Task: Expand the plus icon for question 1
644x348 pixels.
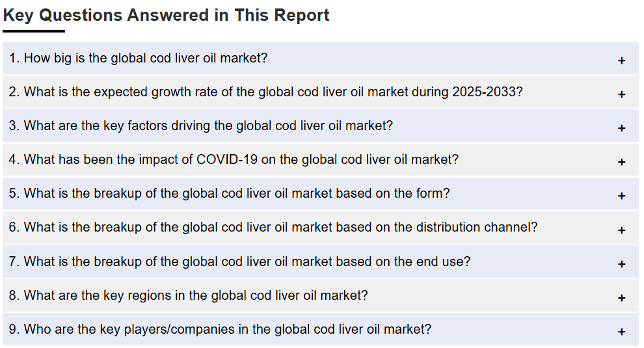Action: point(621,60)
